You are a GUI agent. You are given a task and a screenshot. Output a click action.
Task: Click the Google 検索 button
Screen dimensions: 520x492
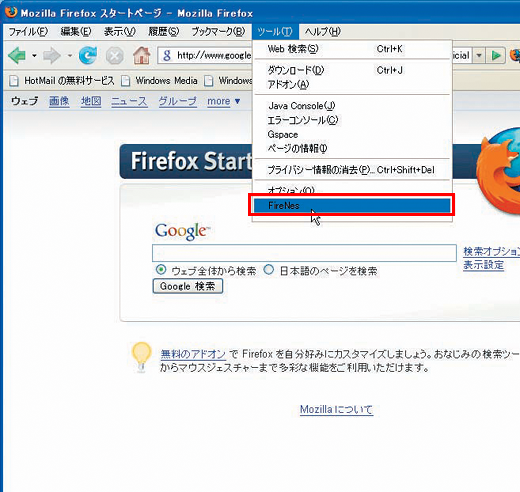pos(188,286)
